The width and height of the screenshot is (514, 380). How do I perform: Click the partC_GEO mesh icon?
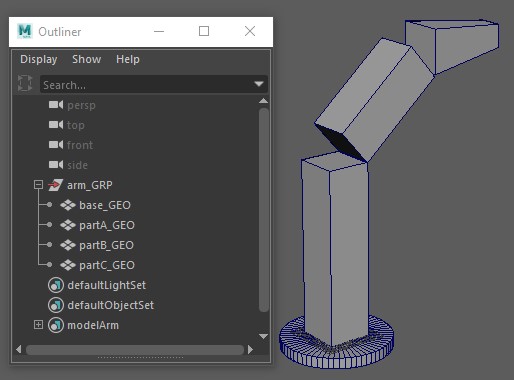(68, 265)
